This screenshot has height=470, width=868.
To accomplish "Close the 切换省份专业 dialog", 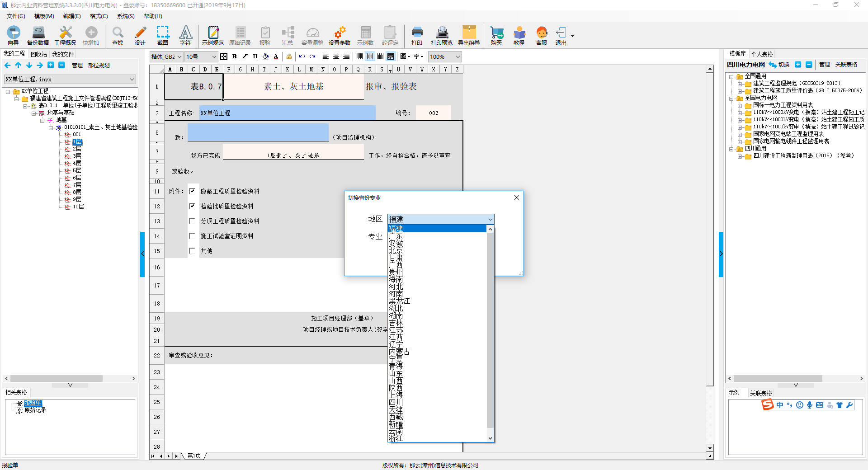I will [517, 197].
